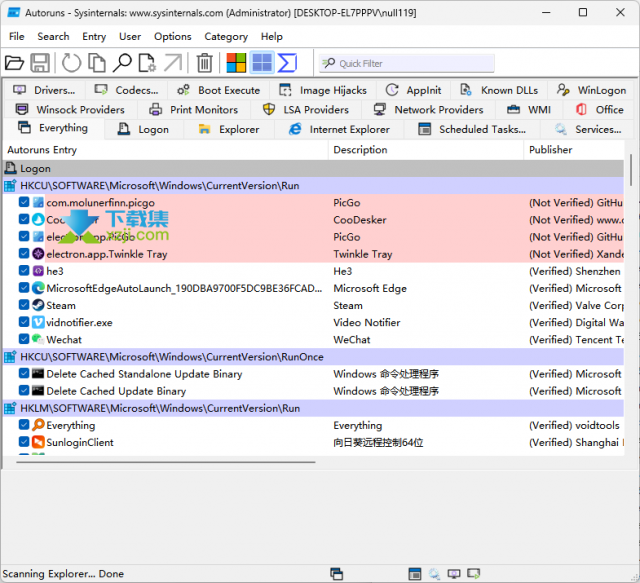Screen dimensions: 640x583
Task: Click the Wechat entry icon
Action: point(38,339)
